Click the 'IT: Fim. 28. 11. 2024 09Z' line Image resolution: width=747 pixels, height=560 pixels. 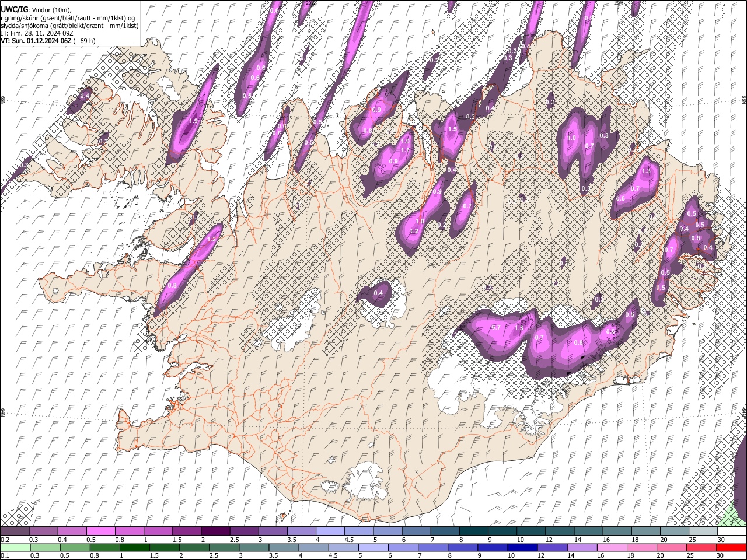(37, 33)
